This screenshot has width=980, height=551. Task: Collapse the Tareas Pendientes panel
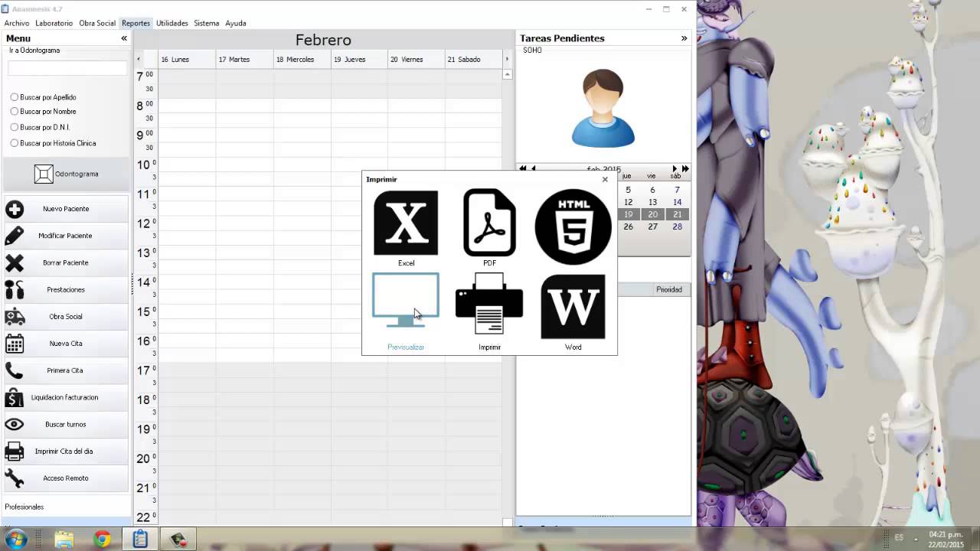[684, 38]
